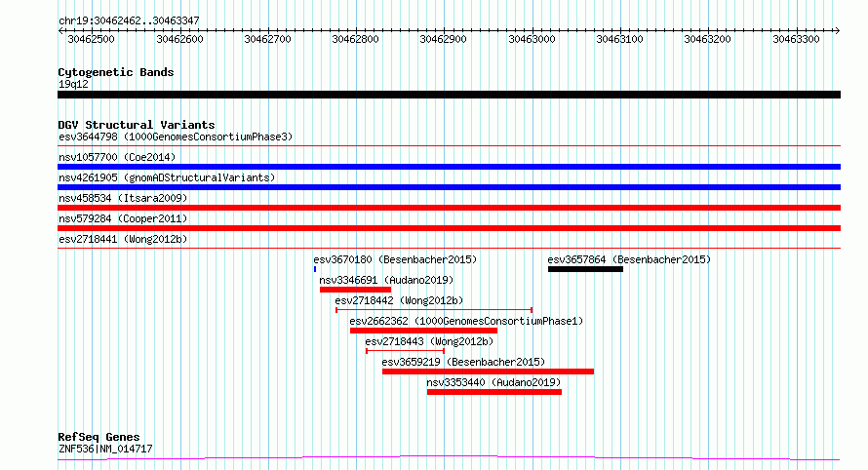Click label esv2662362 (1000GenomesConsortiumPhase1)
The height and width of the screenshot is (470, 868).
pyautogui.click(x=466, y=321)
